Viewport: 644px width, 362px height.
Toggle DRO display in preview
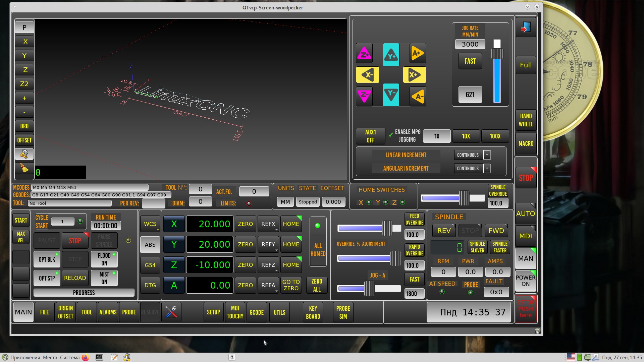24,126
